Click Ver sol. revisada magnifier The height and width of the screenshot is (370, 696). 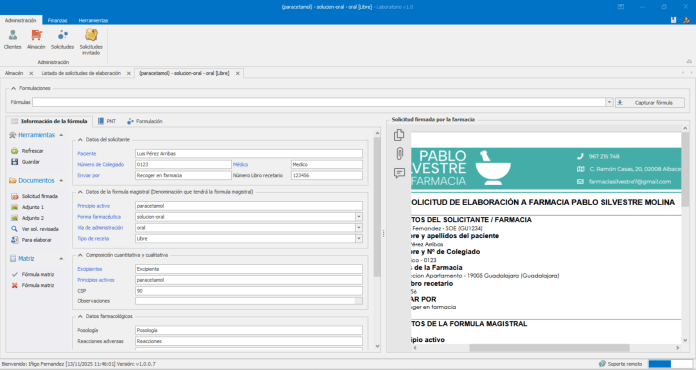pyautogui.click(x=15, y=229)
